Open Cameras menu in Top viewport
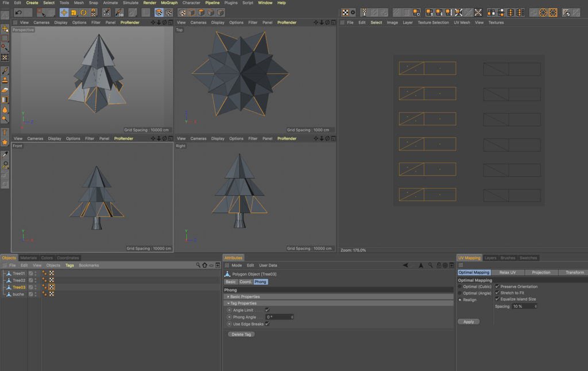The width and height of the screenshot is (588, 371). coord(198,22)
